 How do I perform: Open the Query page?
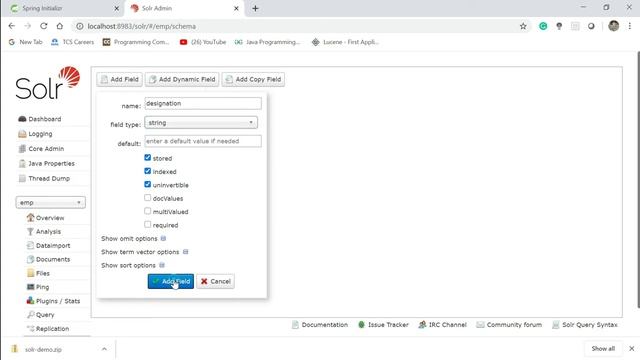(x=40, y=315)
